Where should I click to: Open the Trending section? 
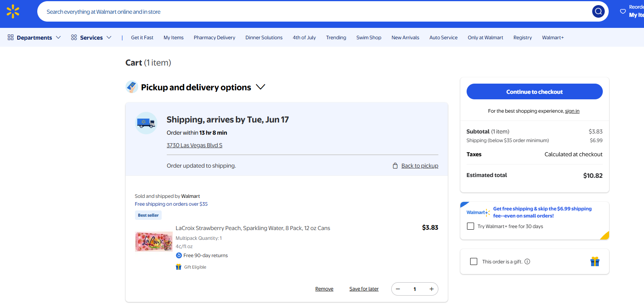[336, 38]
